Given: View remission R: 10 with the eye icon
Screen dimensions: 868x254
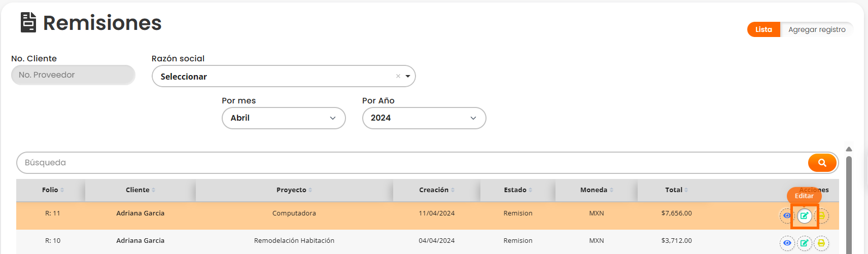Looking at the screenshot, I should pos(787,243).
